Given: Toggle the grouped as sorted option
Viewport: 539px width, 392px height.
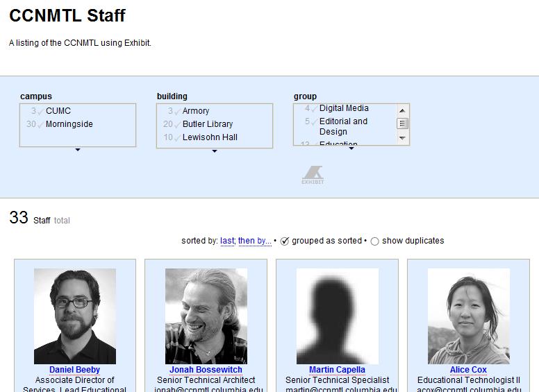Looking at the screenshot, I should [x=285, y=241].
